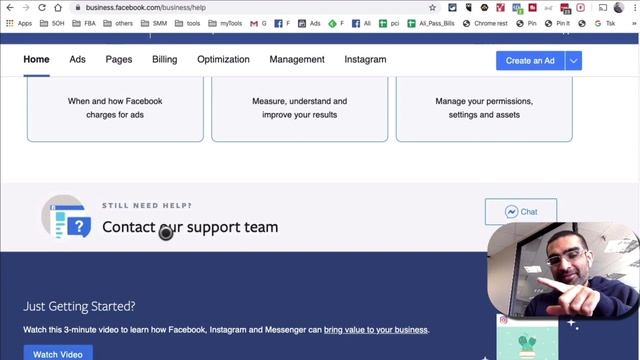Open the Optimization tab

[x=223, y=60]
